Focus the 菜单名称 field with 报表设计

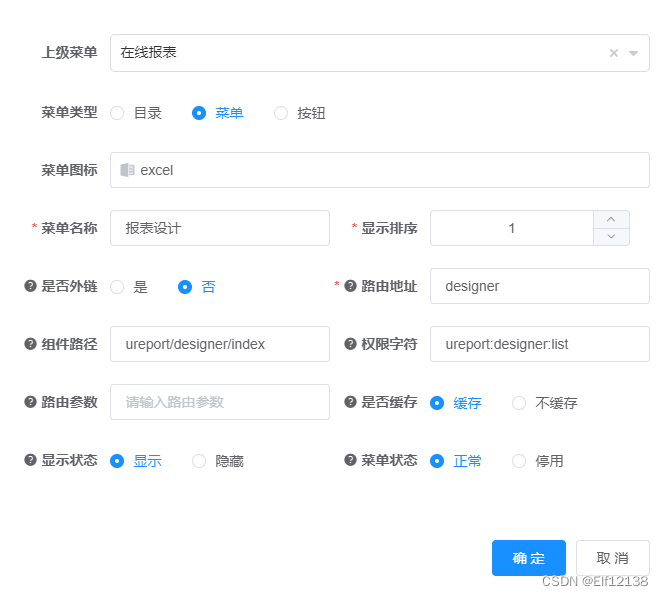click(220, 228)
